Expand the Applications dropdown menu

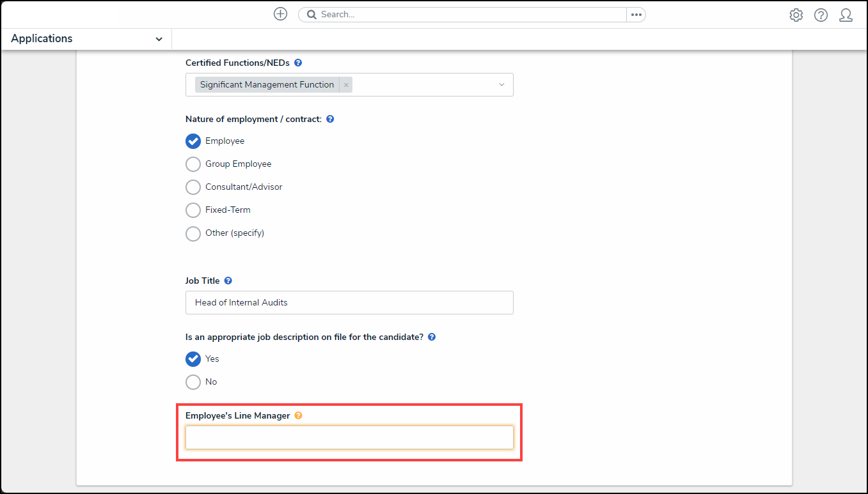click(159, 39)
